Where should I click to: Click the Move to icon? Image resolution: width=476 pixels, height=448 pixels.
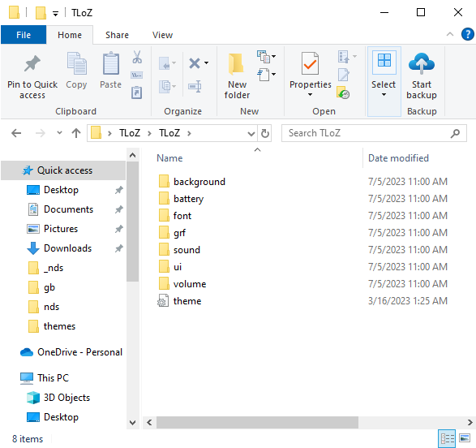[165, 63]
